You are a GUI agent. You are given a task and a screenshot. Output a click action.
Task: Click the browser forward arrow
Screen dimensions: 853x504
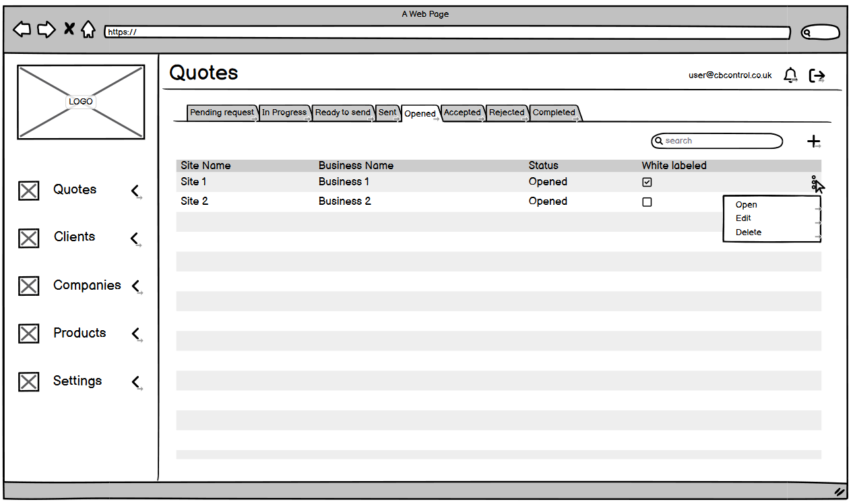46,30
